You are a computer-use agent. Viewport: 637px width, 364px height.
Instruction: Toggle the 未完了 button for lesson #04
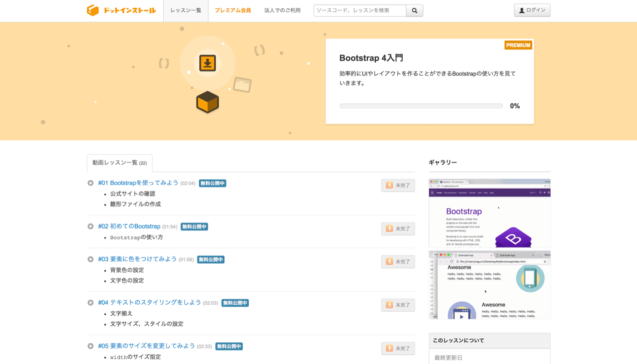pyautogui.click(x=398, y=305)
